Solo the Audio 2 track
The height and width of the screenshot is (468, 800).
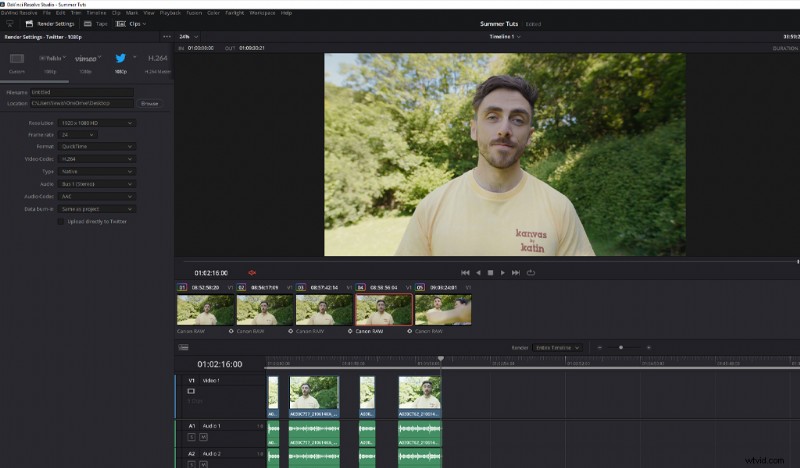point(191,464)
